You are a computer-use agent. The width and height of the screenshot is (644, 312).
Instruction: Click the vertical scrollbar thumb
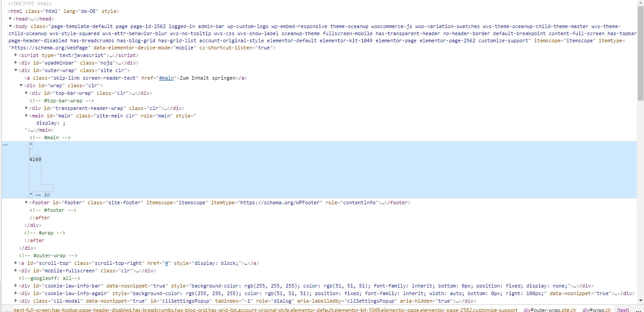click(640, 53)
